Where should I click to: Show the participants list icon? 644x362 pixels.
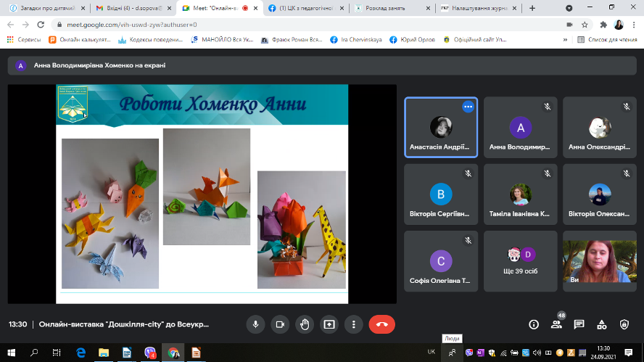(x=556, y=324)
